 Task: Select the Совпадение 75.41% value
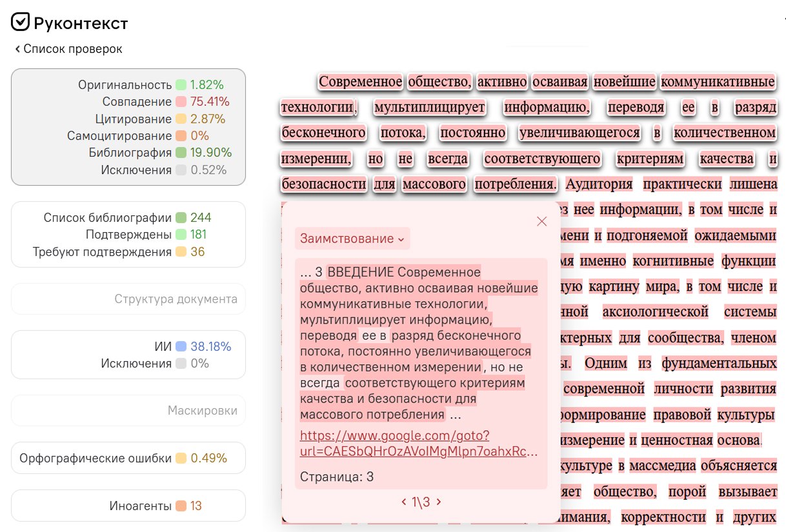tap(210, 102)
